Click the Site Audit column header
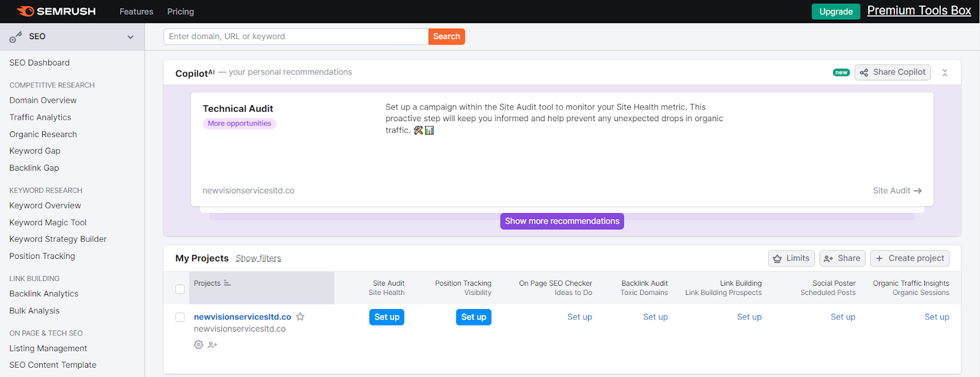 388,283
